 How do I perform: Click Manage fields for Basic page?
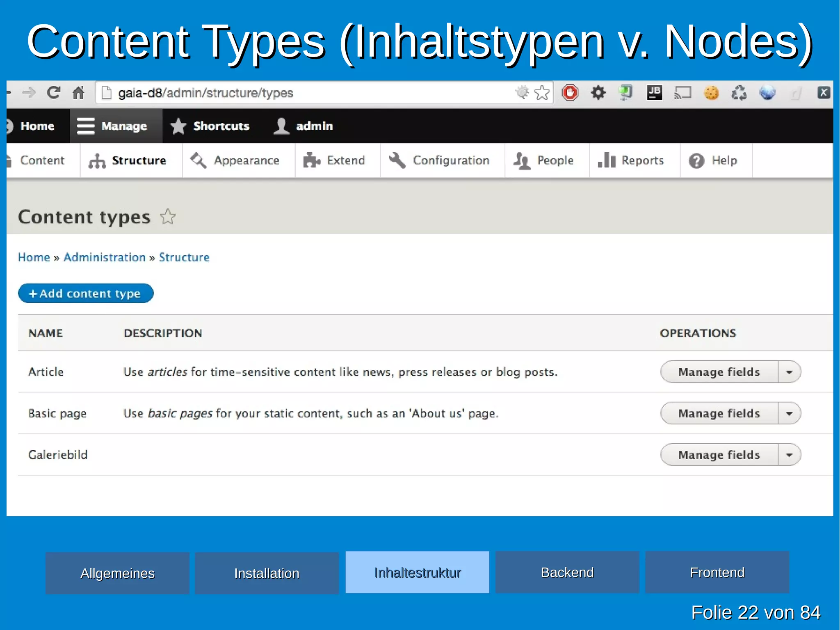pyautogui.click(x=719, y=413)
